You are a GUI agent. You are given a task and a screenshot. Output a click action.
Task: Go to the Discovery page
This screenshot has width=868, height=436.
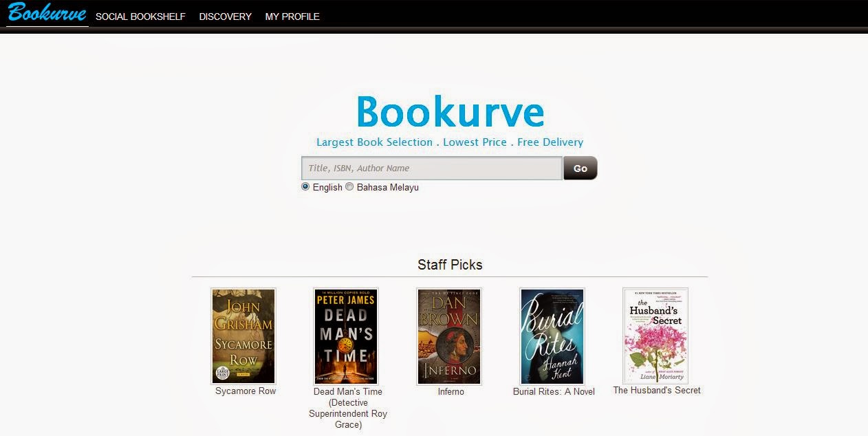(226, 17)
